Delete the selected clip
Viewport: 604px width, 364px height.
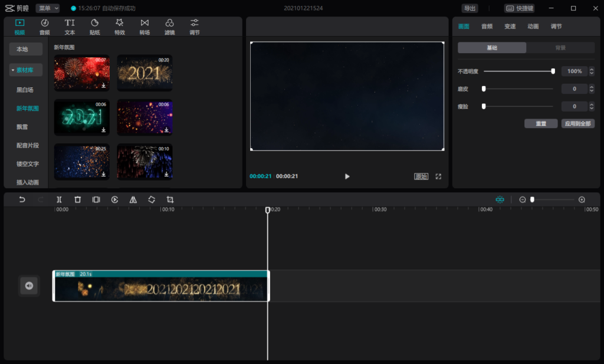[77, 199]
